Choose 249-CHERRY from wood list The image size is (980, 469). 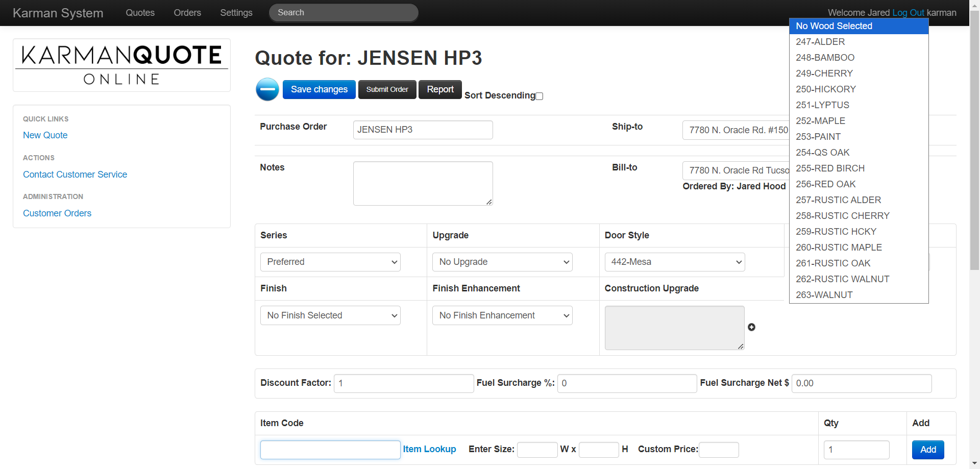click(859, 73)
